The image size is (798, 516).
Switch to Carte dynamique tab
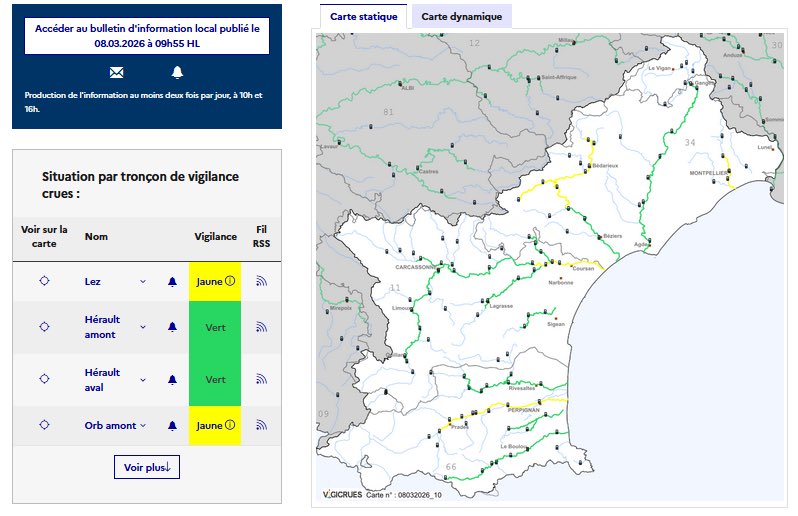click(x=462, y=16)
